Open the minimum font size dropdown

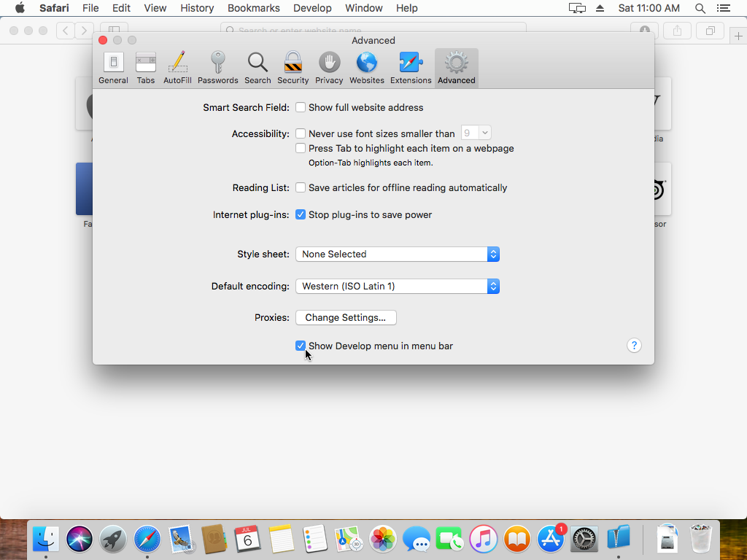point(476,133)
